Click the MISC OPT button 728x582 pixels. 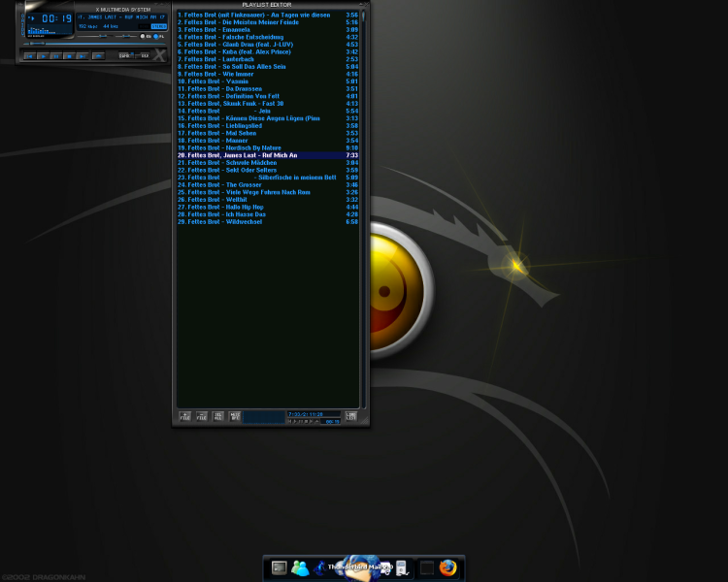coord(235,416)
